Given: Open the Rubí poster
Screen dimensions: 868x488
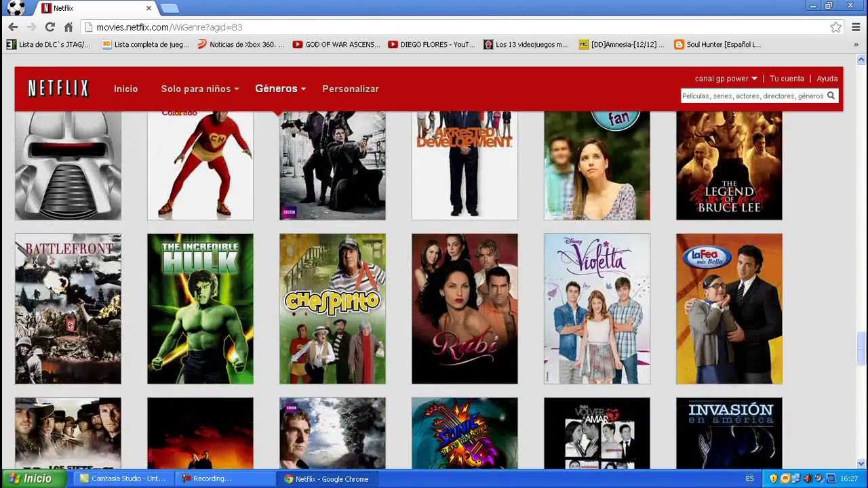Looking at the screenshot, I should click(x=465, y=309).
